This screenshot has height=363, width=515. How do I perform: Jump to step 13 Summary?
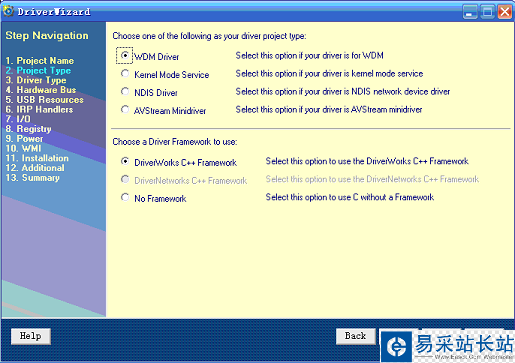click(x=33, y=178)
